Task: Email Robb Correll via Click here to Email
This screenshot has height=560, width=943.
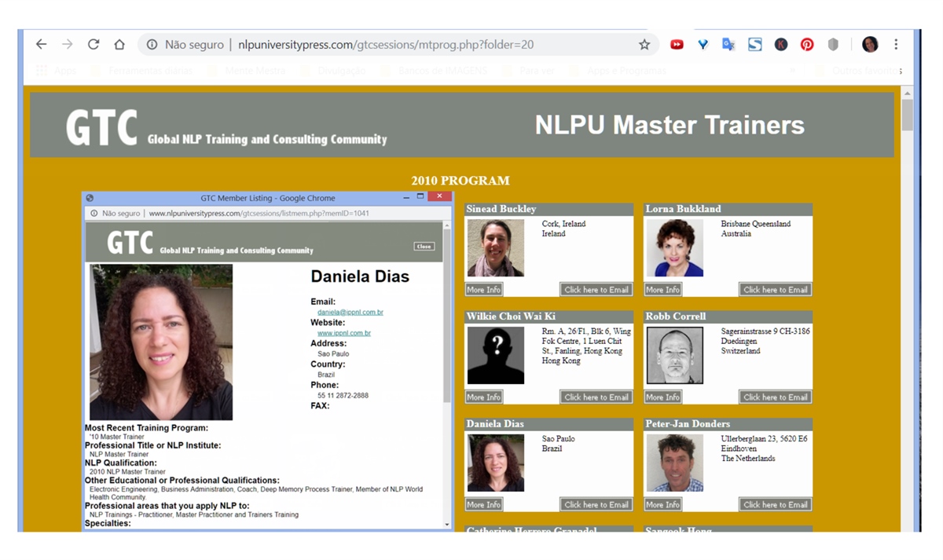Action: [x=776, y=397]
